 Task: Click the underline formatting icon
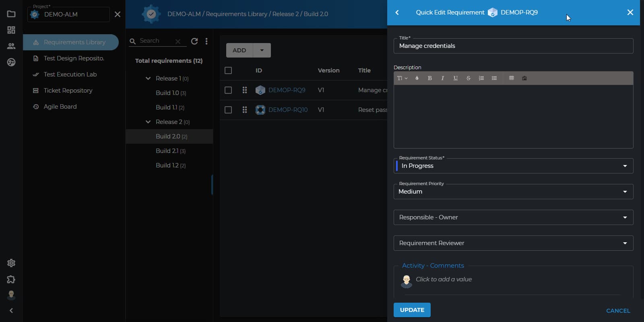pyautogui.click(x=455, y=78)
